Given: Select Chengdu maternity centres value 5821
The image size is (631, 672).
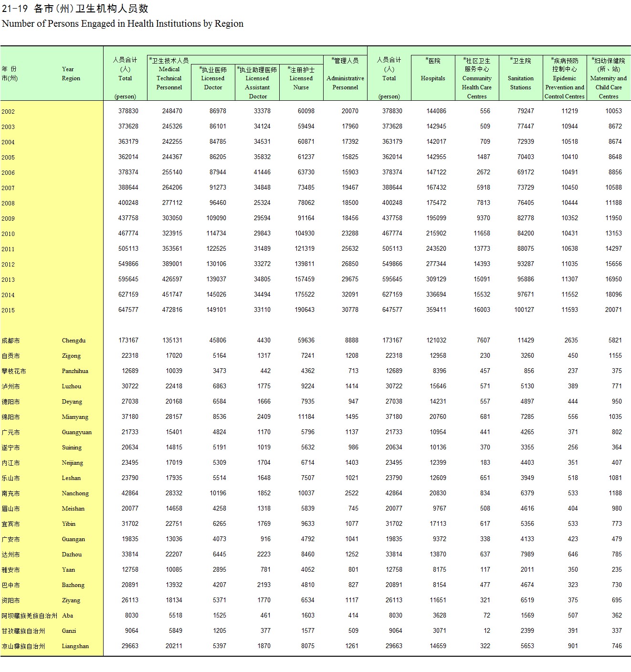Looking at the screenshot, I should tap(615, 341).
